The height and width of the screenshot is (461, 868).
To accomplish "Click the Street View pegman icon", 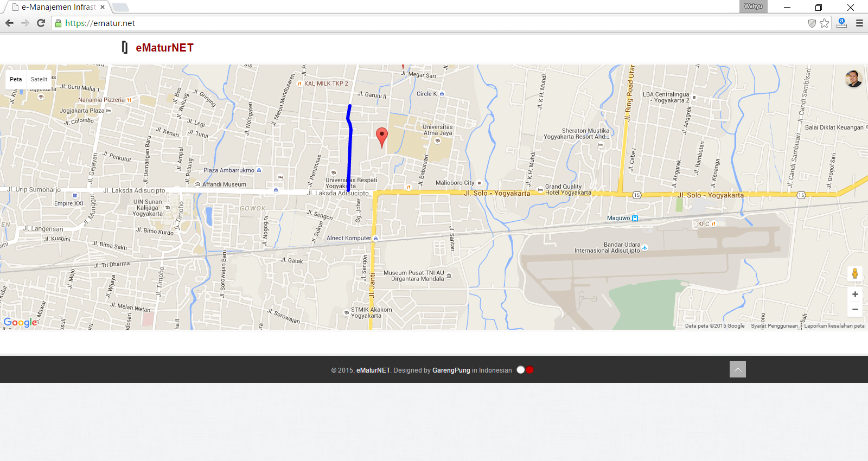I will pos(855,273).
